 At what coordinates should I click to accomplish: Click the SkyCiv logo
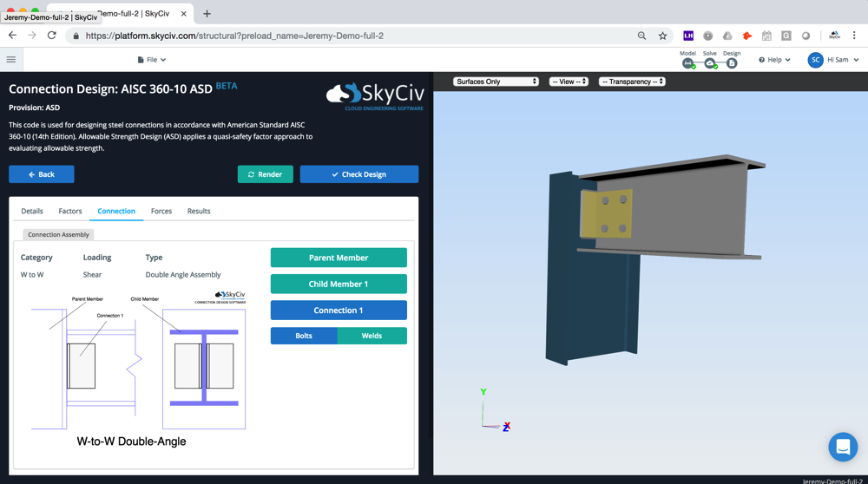(x=375, y=95)
